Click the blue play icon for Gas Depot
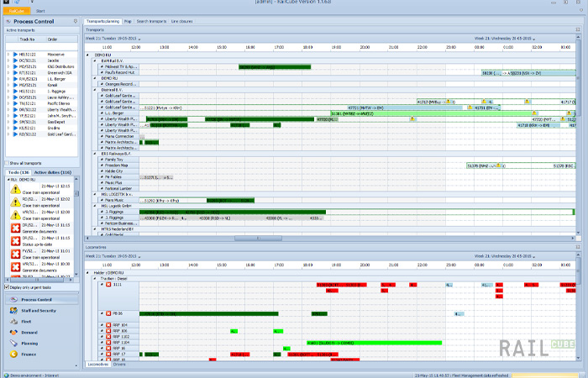The width and height of the screenshot is (588, 378). click(x=15, y=122)
